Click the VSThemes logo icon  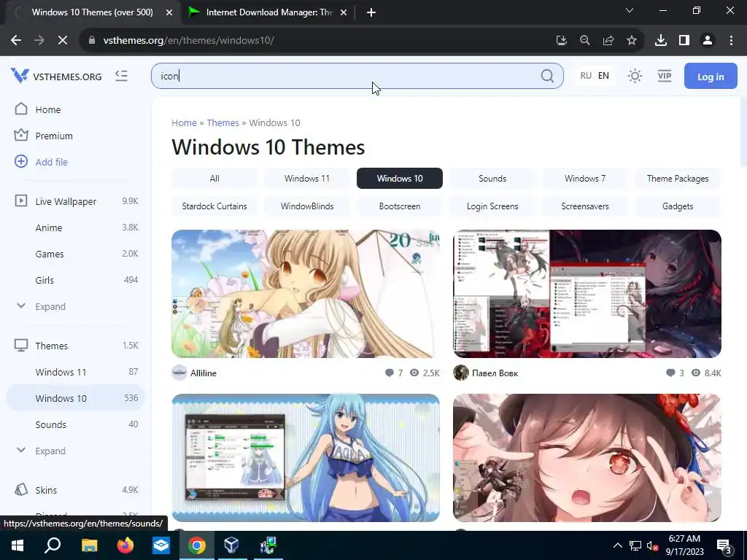(x=20, y=75)
